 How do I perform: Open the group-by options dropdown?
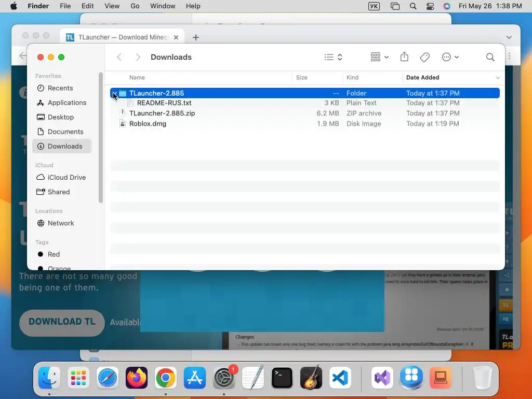379,57
